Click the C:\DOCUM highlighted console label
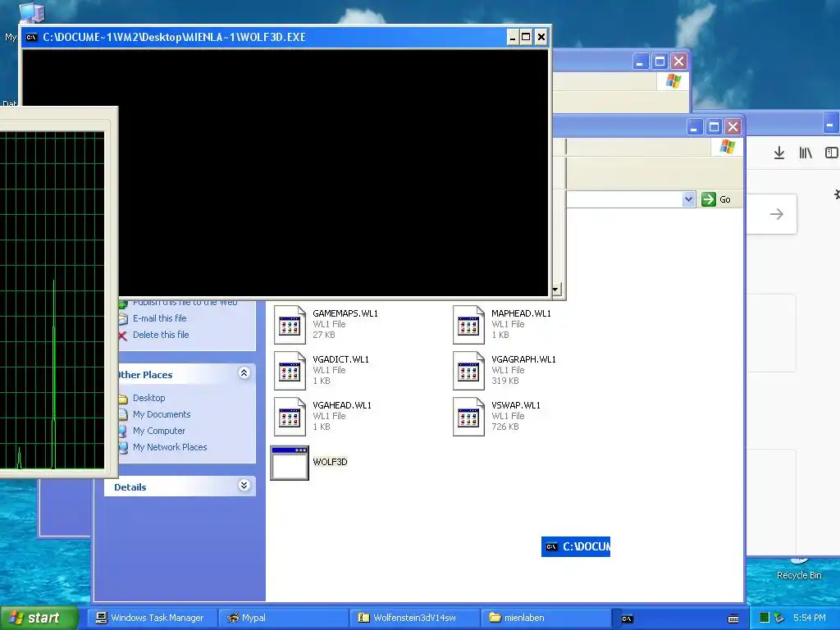The width and height of the screenshot is (840, 630). tap(576, 546)
